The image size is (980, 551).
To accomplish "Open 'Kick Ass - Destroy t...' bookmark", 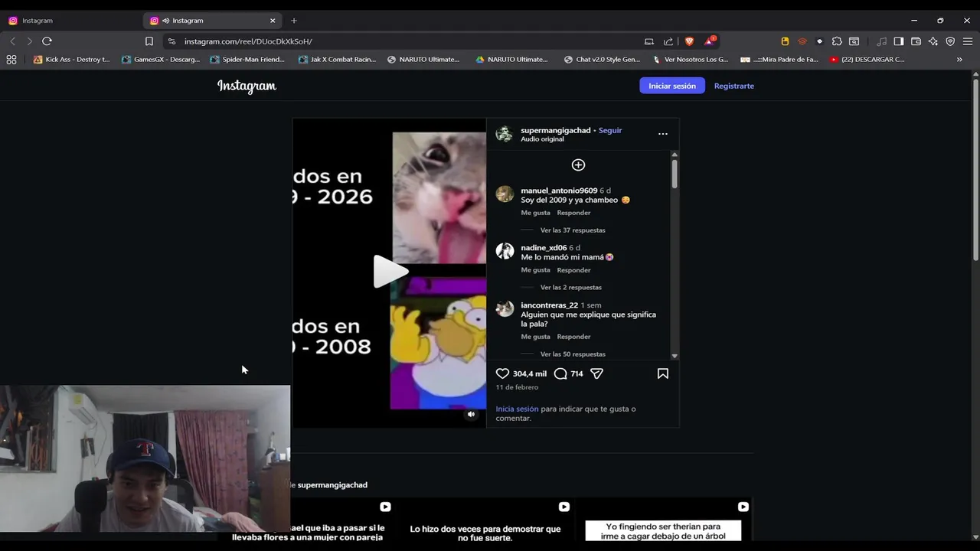I will [x=72, y=59].
